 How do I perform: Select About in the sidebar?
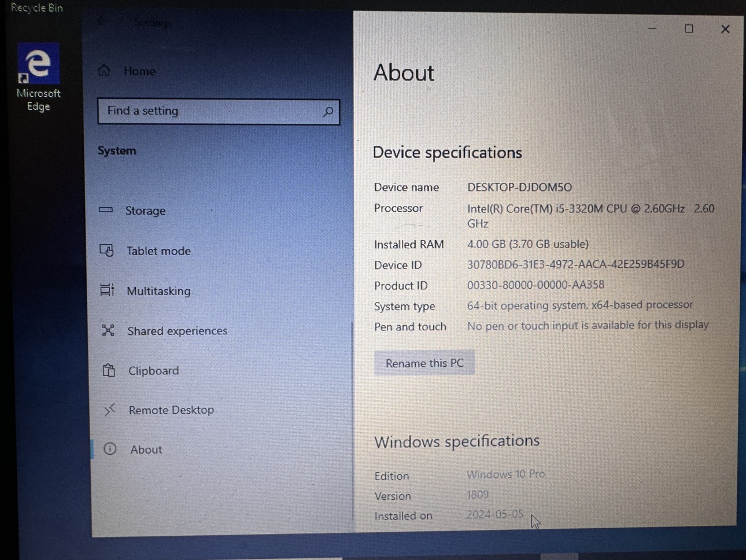[x=146, y=450]
